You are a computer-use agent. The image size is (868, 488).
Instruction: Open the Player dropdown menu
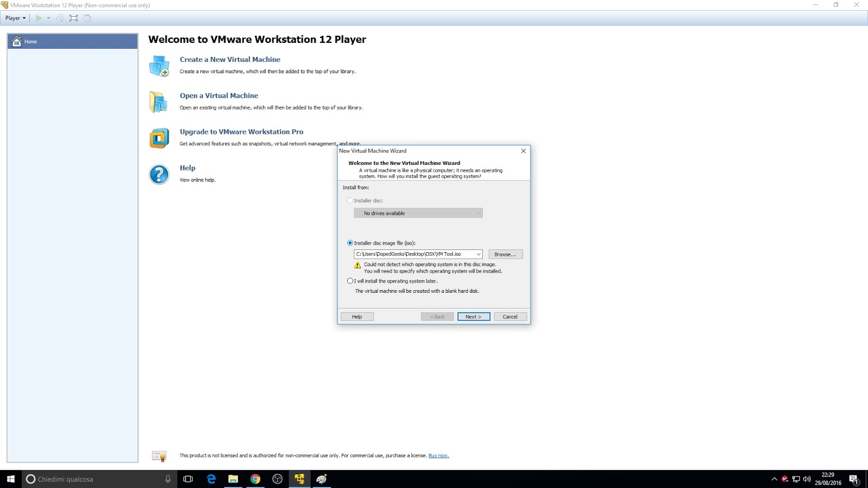tap(15, 18)
